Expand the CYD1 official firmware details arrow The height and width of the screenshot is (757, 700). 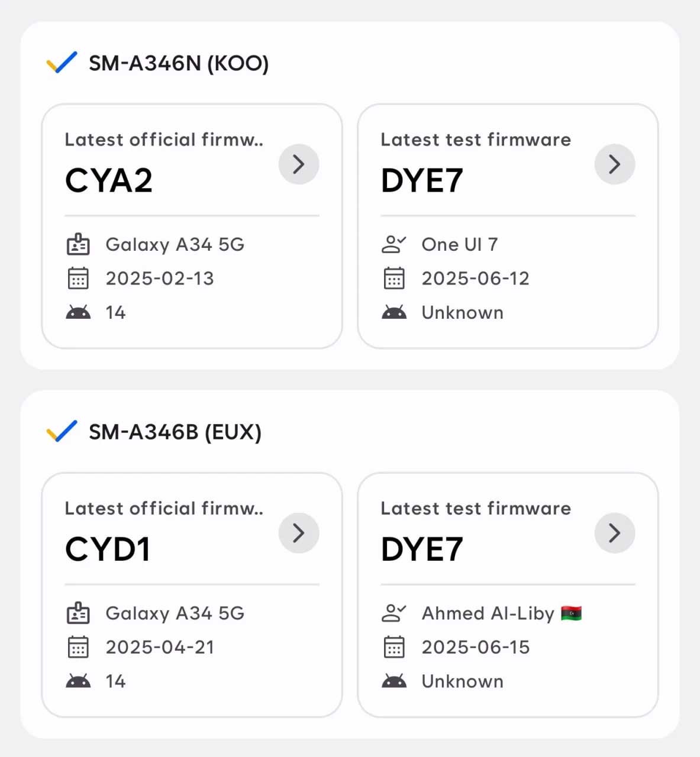[x=299, y=533]
